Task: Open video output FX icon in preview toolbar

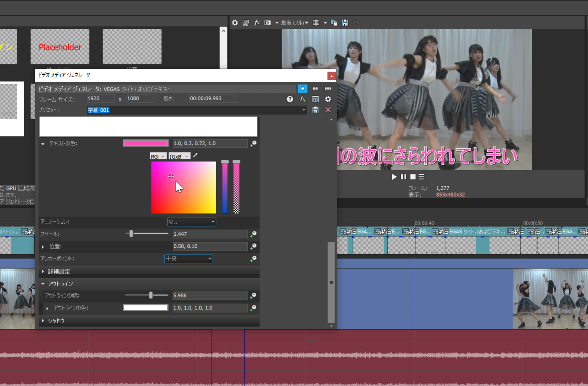Action: (x=257, y=22)
